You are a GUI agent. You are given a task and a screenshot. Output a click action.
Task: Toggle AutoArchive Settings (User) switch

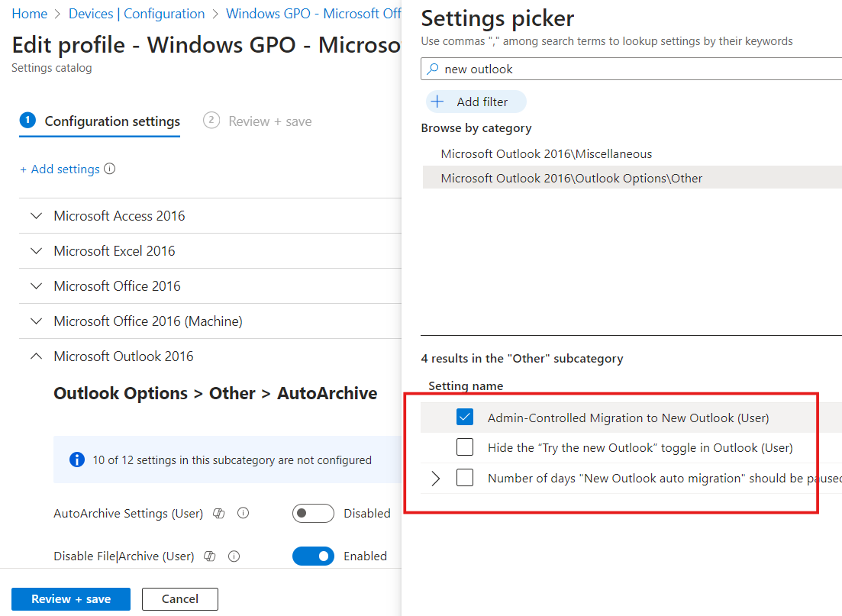point(313,514)
